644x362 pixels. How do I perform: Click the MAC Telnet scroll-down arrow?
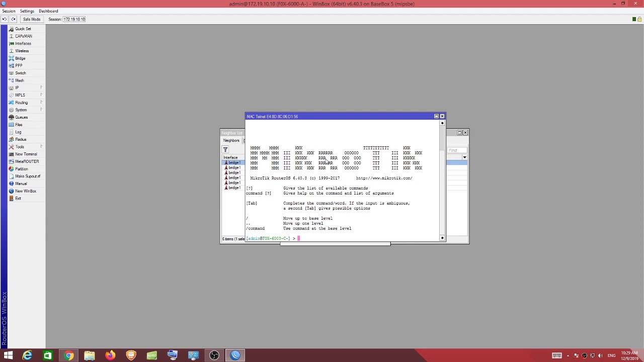442,238
